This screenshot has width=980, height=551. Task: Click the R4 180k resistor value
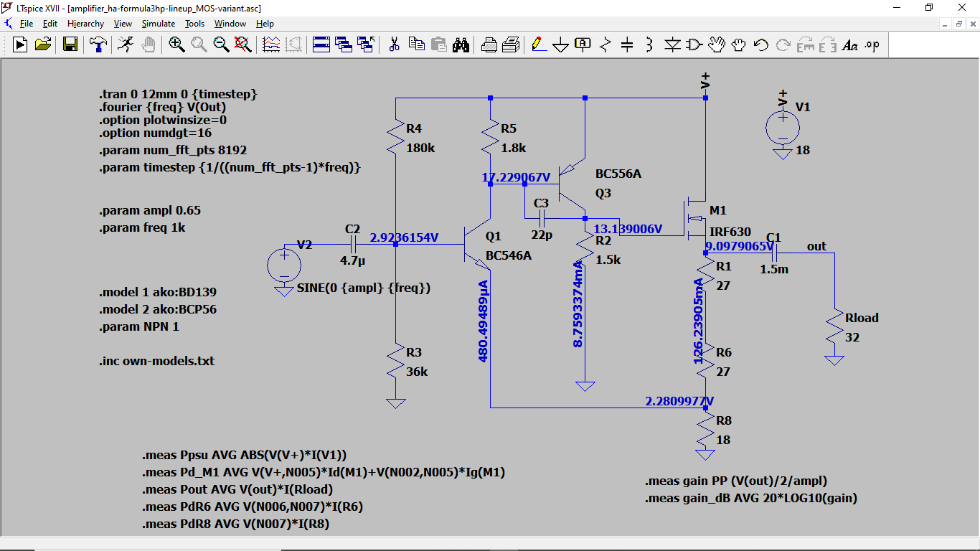420,148
